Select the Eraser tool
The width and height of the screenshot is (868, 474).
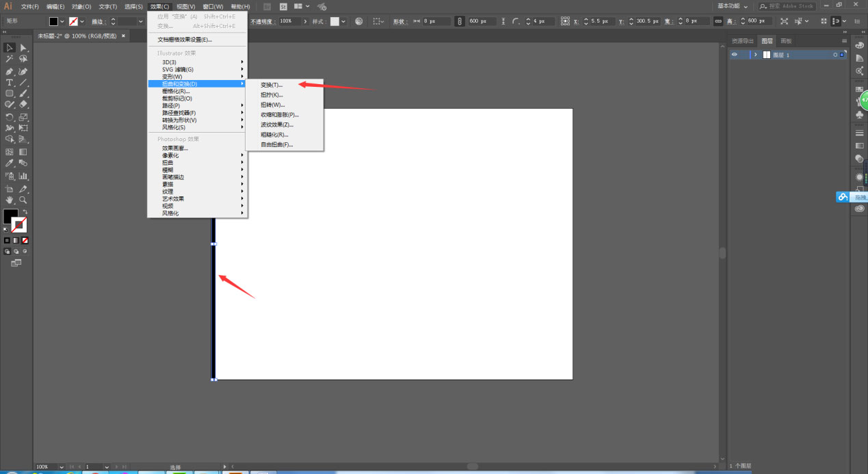coord(23,105)
